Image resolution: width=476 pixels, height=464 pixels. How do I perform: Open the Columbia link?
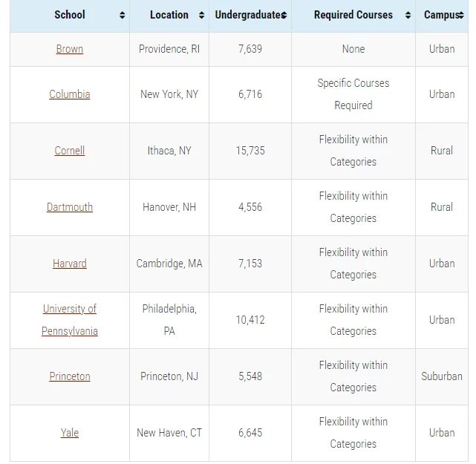(70, 94)
